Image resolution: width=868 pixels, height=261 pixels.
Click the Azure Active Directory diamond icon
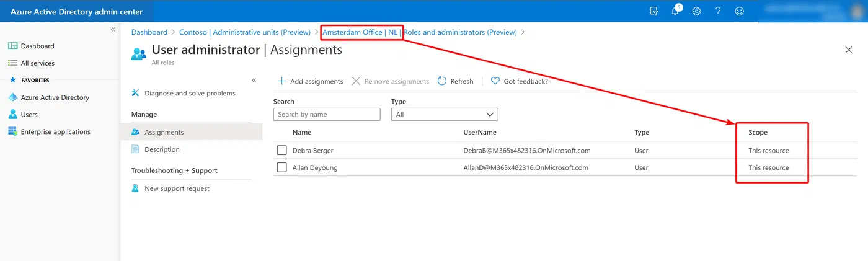pos(12,97)
